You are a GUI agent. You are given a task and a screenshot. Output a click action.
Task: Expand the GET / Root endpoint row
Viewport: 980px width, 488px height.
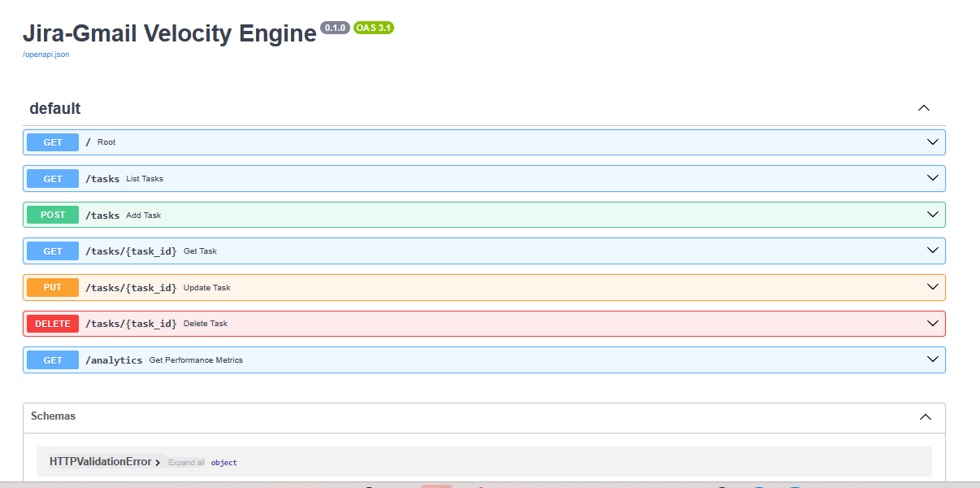[931, 142]
